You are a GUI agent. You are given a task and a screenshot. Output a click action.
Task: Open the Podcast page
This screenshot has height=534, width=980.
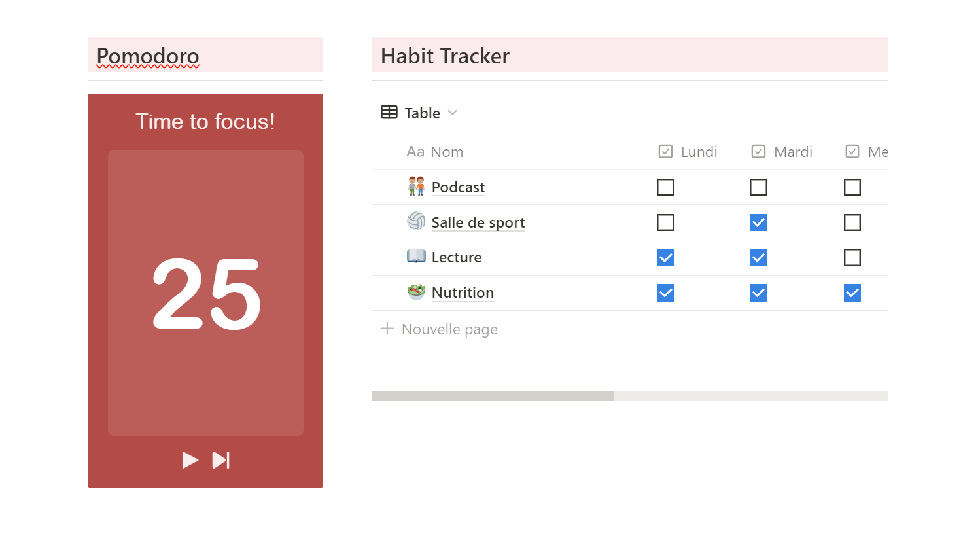tap(458, 187)
